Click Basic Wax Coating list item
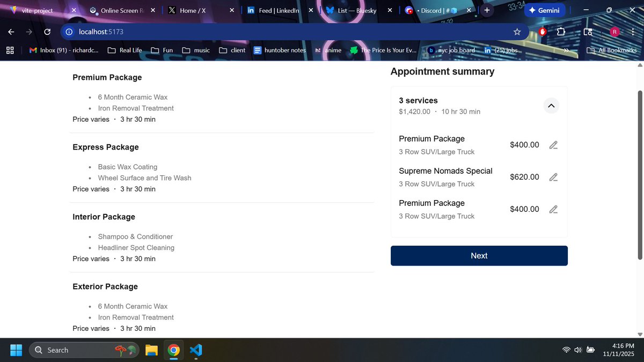Screen dimensions: 644x362 127,167
